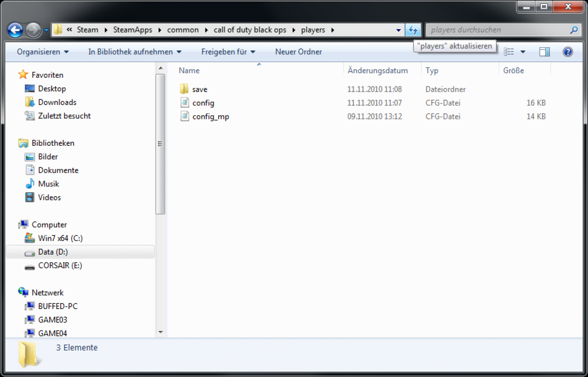This screenshot has width=588, height=377.
Task: Click the 'Neuer Ordner' button
Action: click(x=299, y=52)
